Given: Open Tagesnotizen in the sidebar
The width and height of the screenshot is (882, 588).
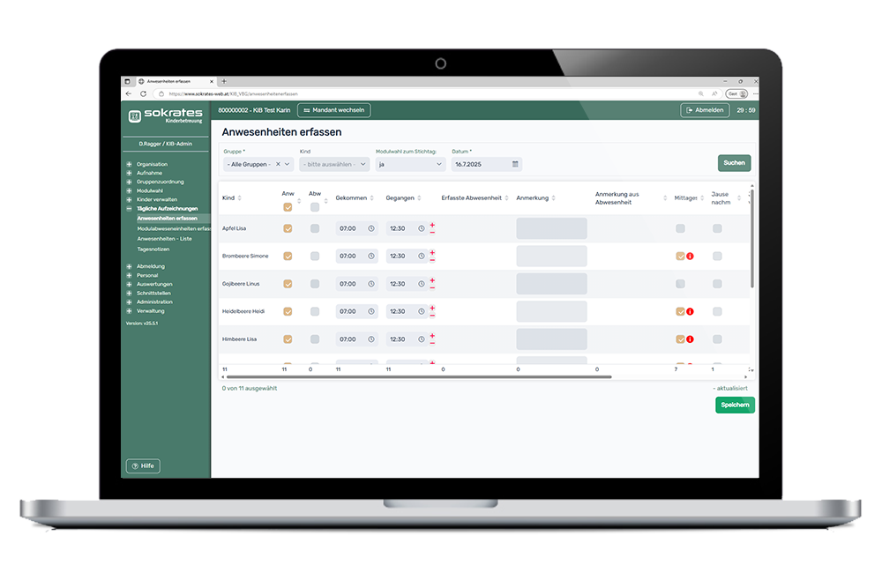Looking at the screenshot, I should (153, 249).
